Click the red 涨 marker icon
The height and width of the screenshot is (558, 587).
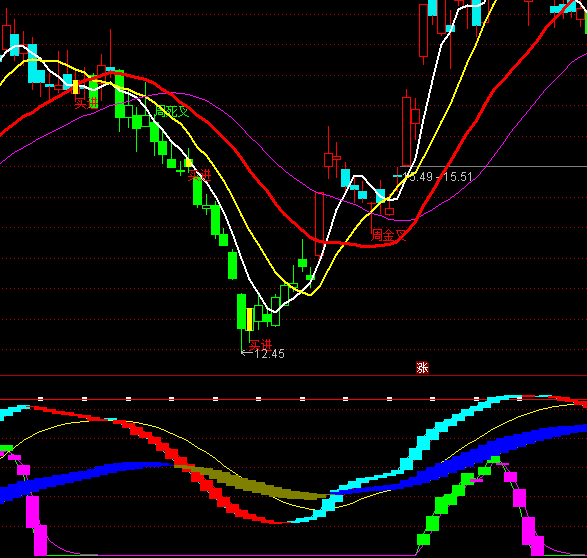click(x=422, y=368)
